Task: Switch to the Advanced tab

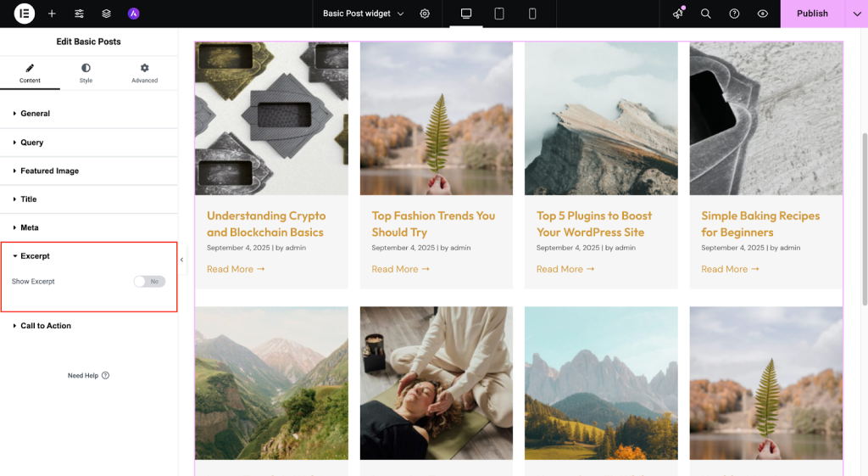Action: pos(144,73)
